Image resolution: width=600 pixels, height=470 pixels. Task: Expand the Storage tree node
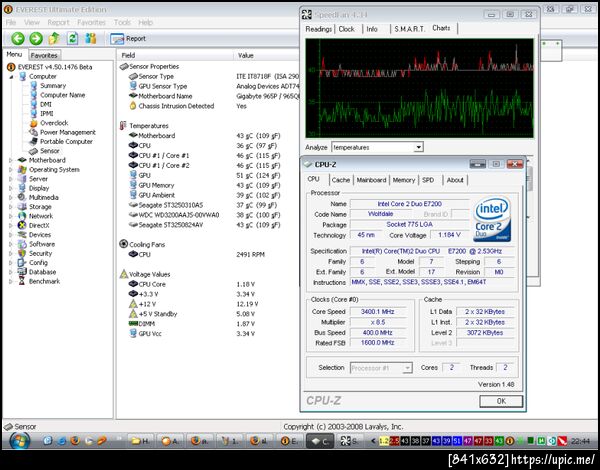point(11,207)
